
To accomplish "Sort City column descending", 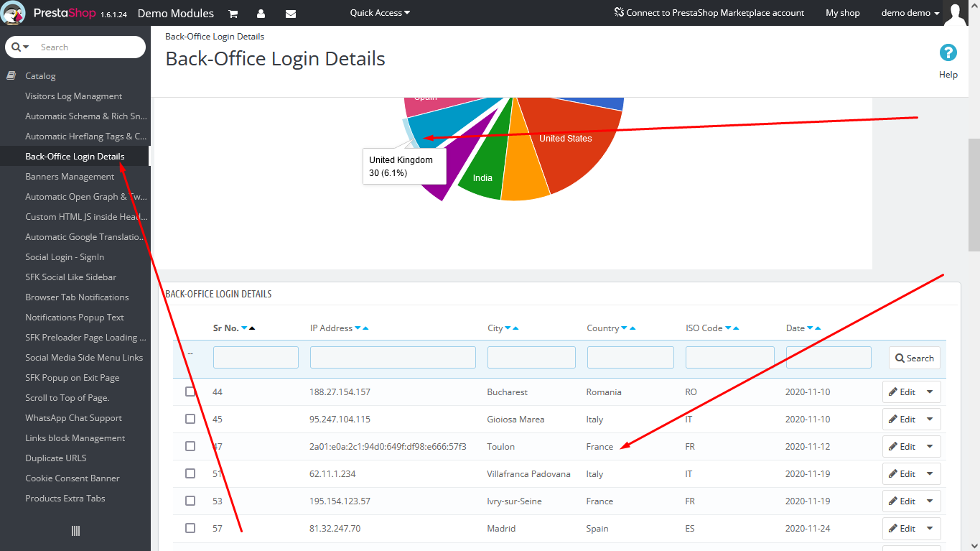I will point(508,328).
